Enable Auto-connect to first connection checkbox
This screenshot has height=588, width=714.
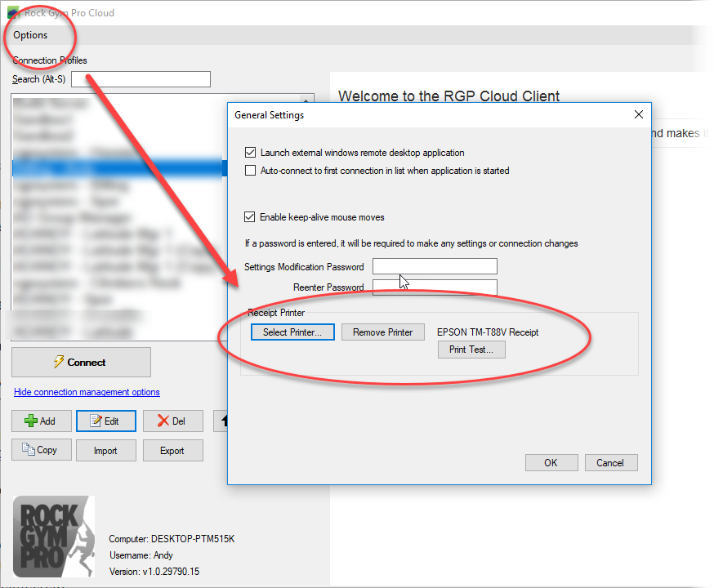[250, 171]
